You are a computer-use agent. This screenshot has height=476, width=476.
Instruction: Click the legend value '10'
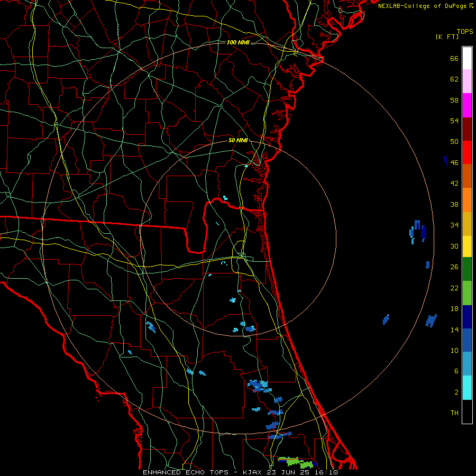coord(454,351)
